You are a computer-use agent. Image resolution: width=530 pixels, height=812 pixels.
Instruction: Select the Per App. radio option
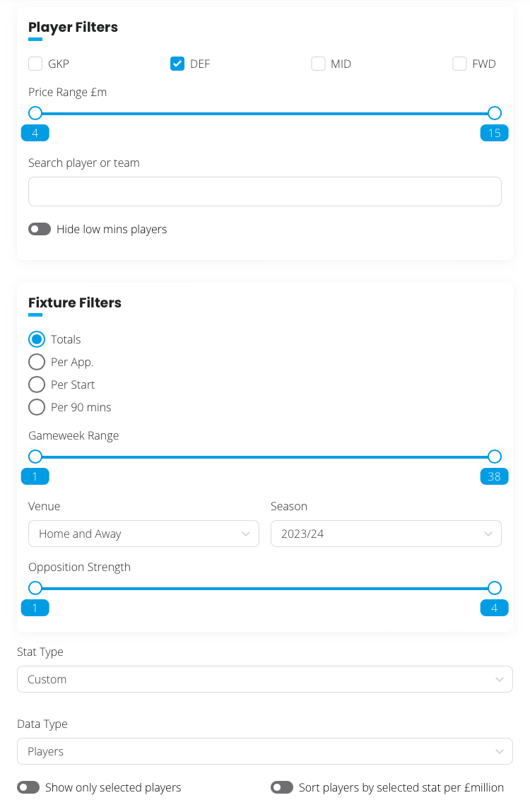(x=36, y=362)
